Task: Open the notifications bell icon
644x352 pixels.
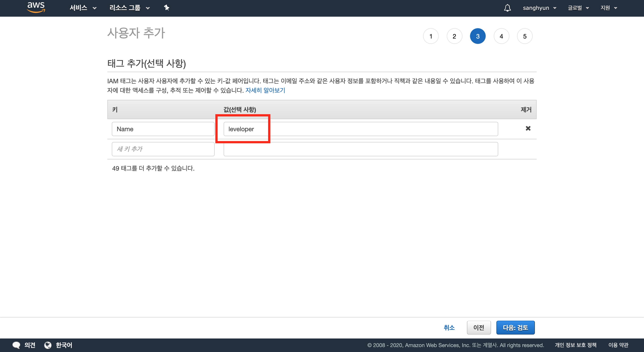Action: click(507, 8)
